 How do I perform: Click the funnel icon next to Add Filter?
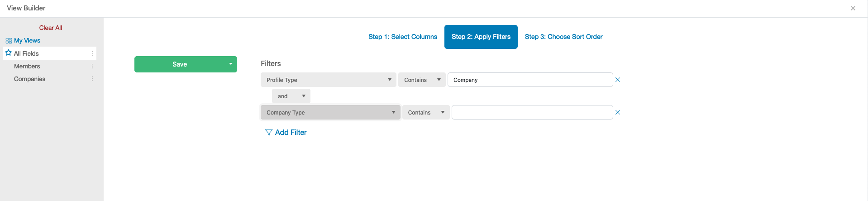click(x=269, y=132)
